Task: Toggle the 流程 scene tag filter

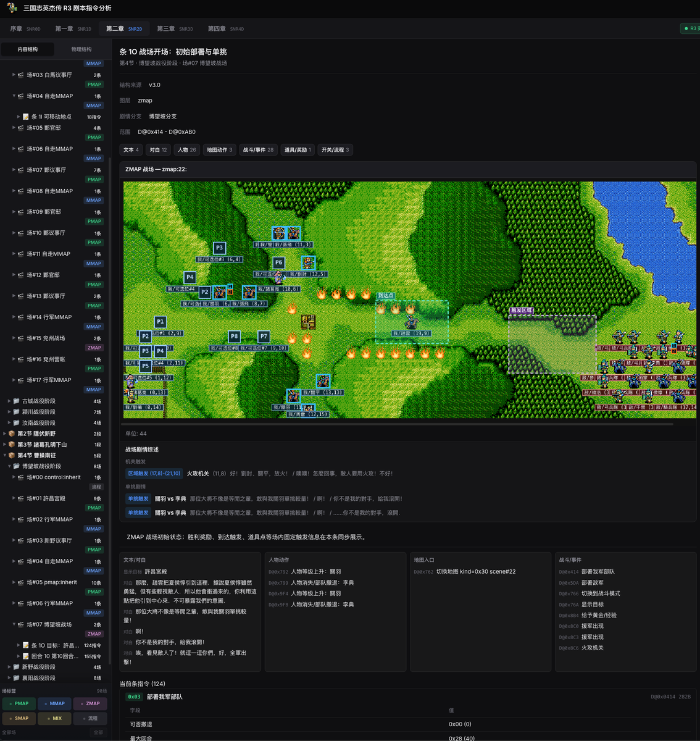Action: click(x=90, y=718)
